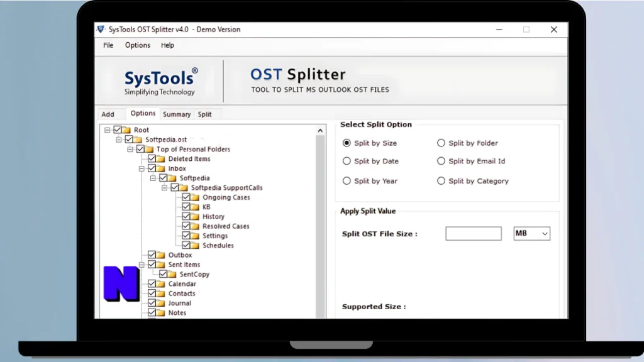Click the History folder icon
Viewport: 644px width, 362px height.
point(195,216)
